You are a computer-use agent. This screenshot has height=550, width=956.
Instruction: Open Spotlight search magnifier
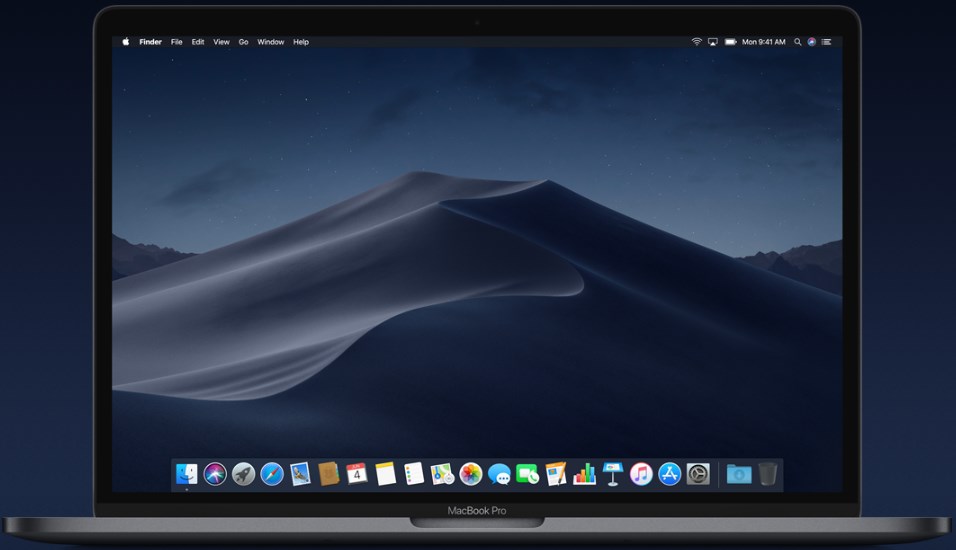(x=797, y=42)
